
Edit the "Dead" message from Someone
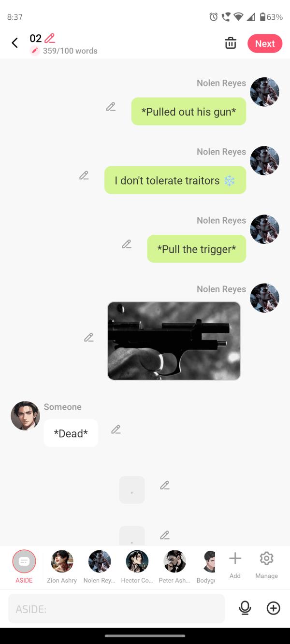(116, 429)
